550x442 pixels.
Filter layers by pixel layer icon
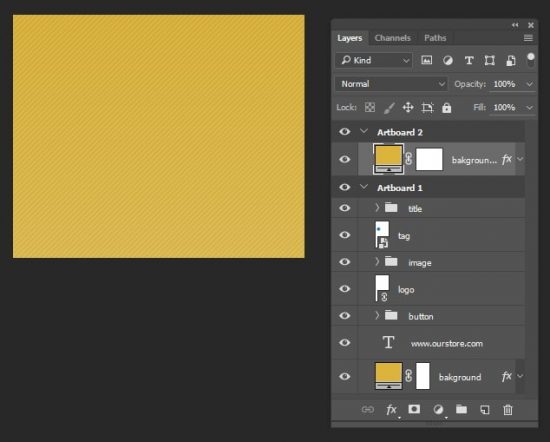pyautogui.click(x=427, y=60)
